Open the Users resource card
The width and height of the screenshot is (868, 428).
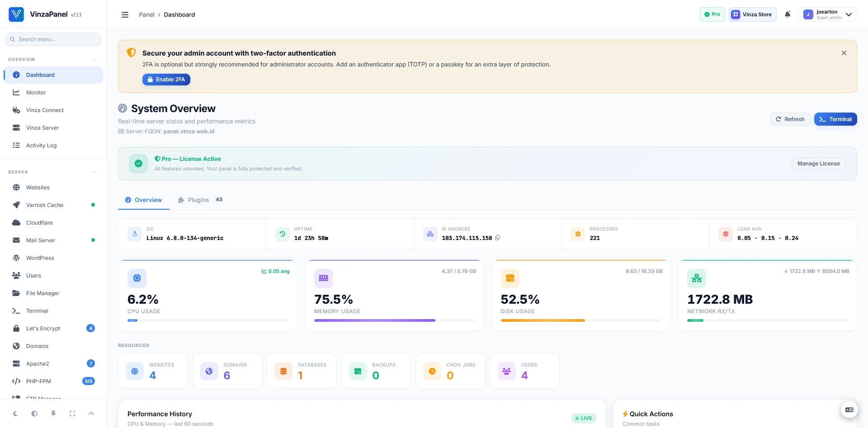click(x=525, y=371)
